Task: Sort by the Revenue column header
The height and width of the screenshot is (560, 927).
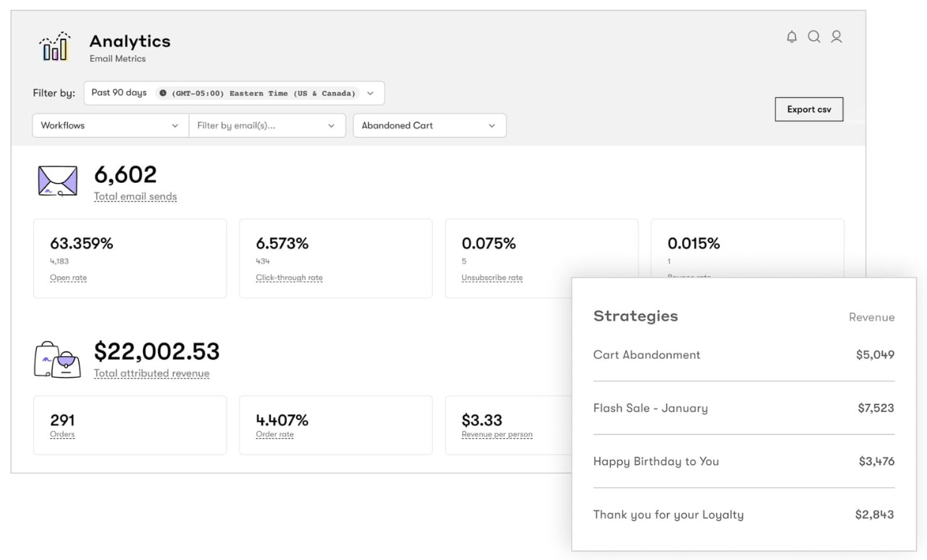Action: [871, 317]
